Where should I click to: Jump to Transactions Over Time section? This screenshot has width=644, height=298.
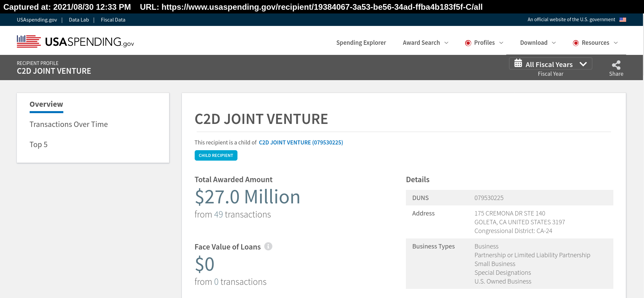pos(69,124)
